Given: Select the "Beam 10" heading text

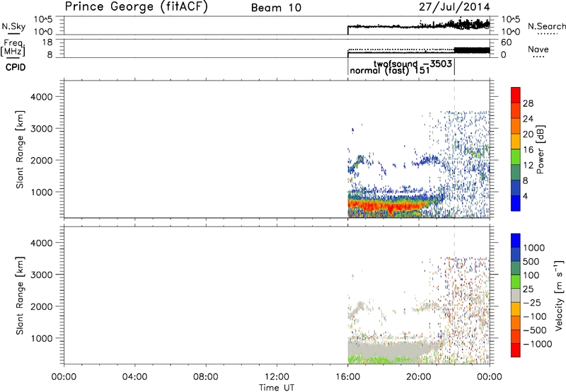Looking at the screenshot, I should 276,8.
